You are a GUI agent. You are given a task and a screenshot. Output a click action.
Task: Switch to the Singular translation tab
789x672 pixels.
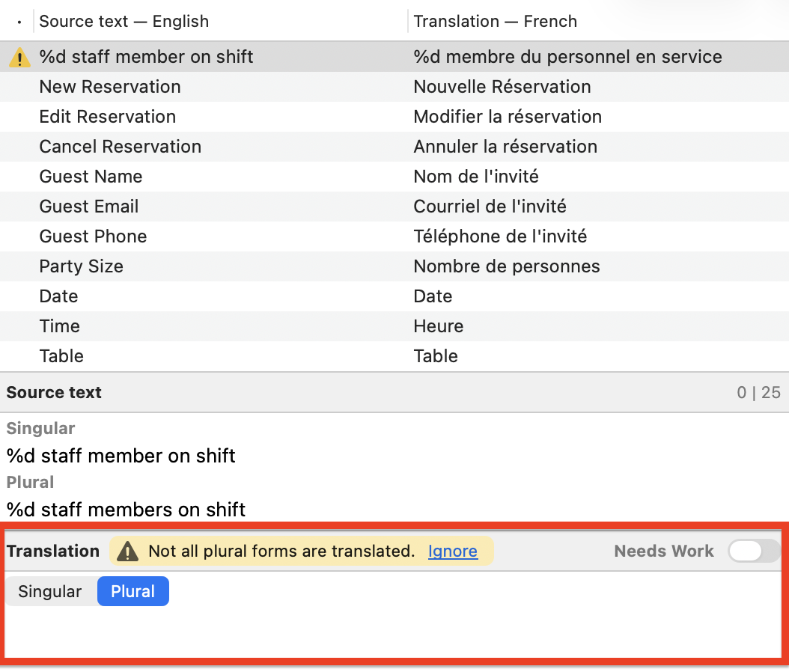point(50,591)
